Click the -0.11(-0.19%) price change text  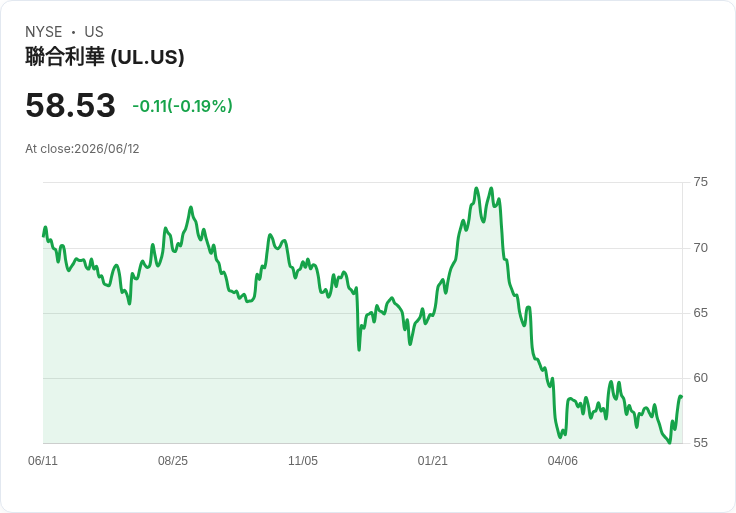coord(183,106)
